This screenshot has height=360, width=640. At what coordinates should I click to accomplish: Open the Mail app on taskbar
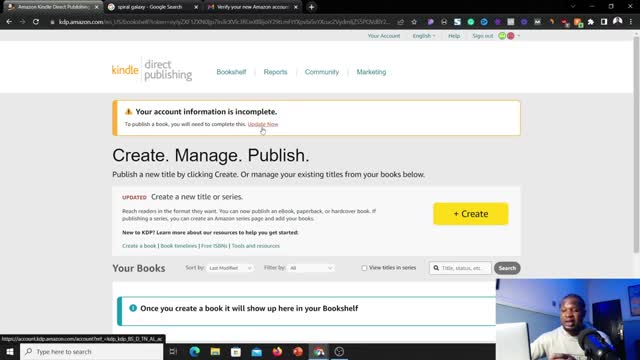(257, 351)
